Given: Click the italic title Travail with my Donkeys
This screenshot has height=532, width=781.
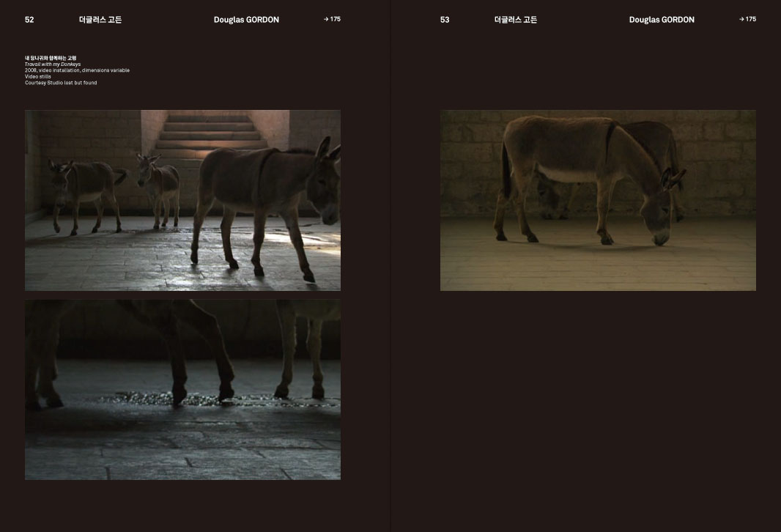Looking at the screenshot, I should (x=53, y=64).
